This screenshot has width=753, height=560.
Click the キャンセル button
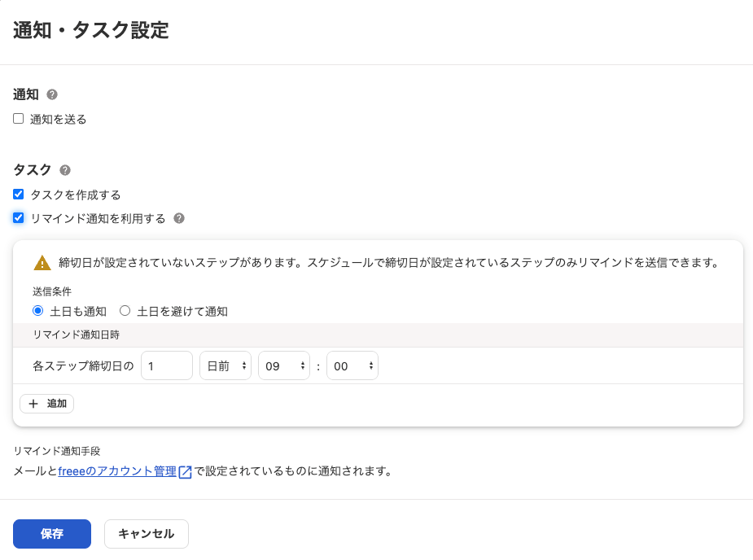coord(147,534)
